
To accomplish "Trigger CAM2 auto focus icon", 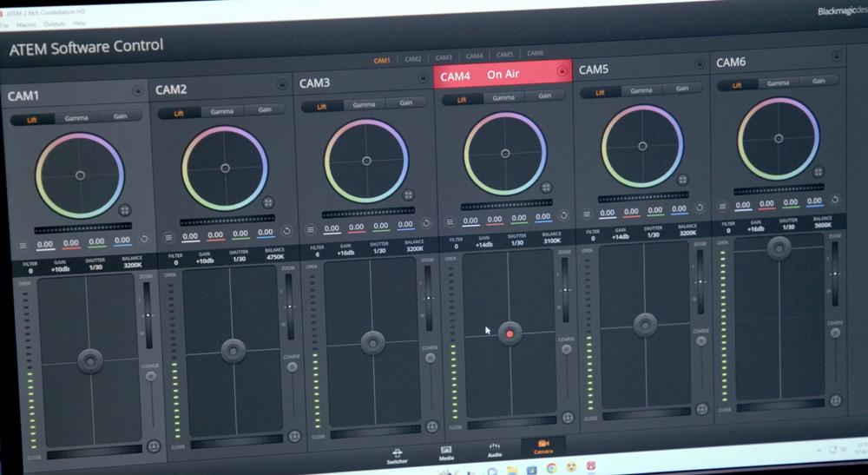I will (294, 436).
